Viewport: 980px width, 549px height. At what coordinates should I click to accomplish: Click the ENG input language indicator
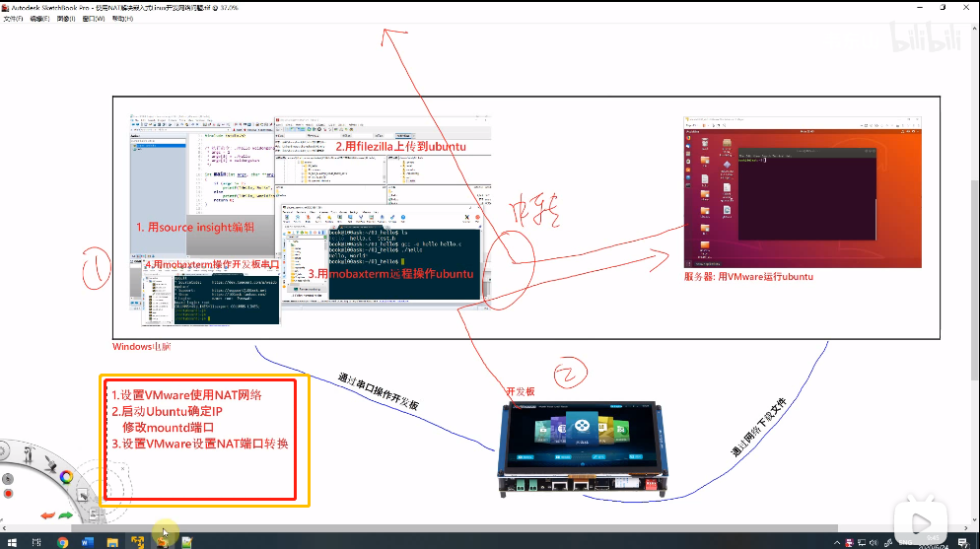[x=906, y=543]
